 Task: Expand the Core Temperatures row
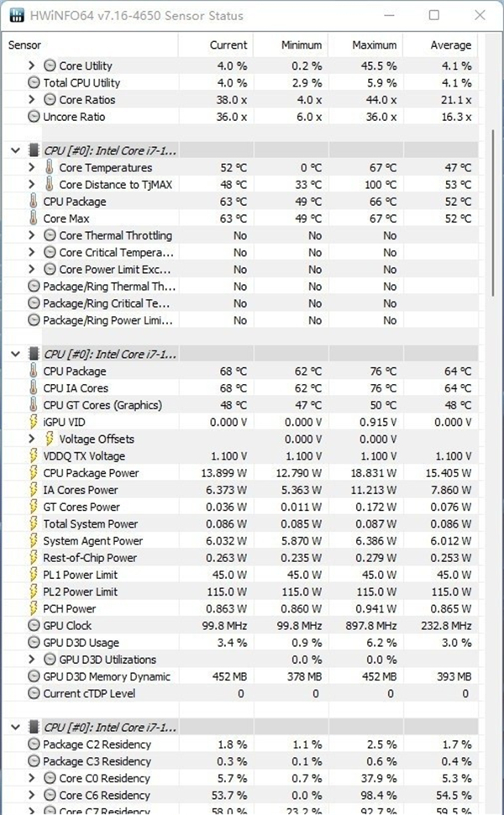[32, 168]
